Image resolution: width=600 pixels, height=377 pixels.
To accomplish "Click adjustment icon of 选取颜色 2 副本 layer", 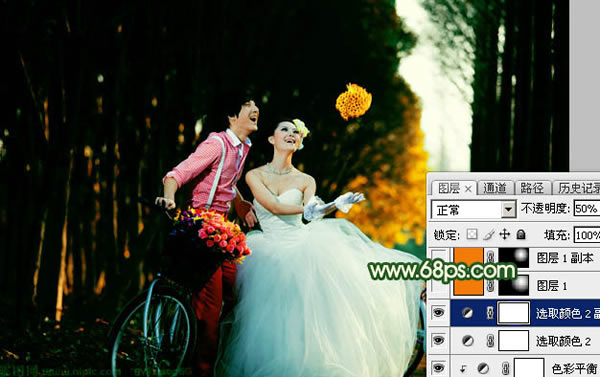I will tap(467, 313).
